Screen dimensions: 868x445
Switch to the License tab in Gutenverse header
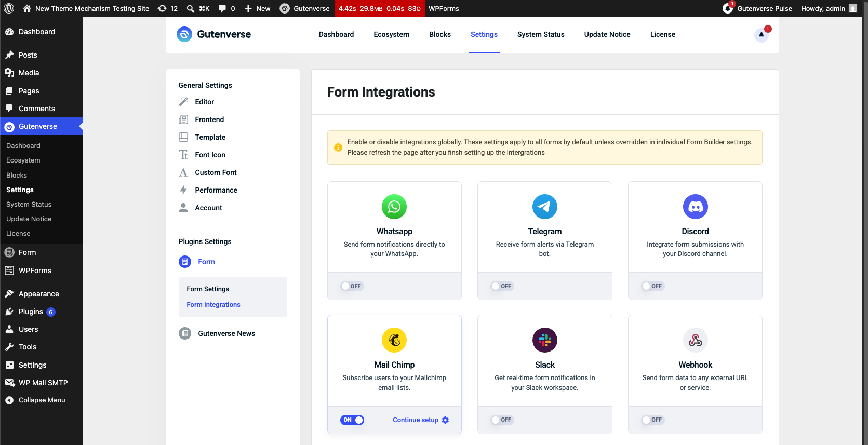point(663,34)
